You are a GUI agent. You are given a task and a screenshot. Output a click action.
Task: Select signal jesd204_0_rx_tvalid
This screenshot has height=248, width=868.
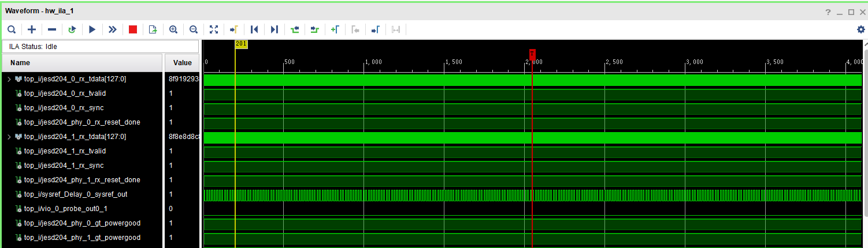(x=65, y=93)
